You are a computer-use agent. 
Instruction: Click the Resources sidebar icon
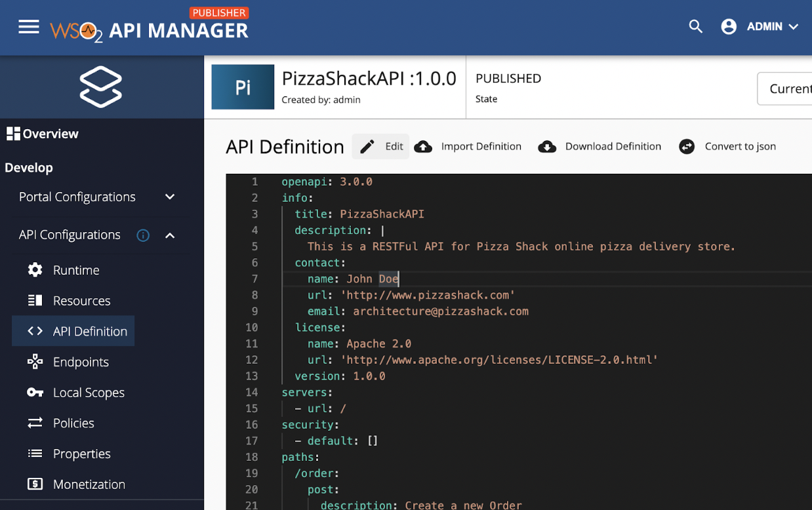tap(34, 300)
